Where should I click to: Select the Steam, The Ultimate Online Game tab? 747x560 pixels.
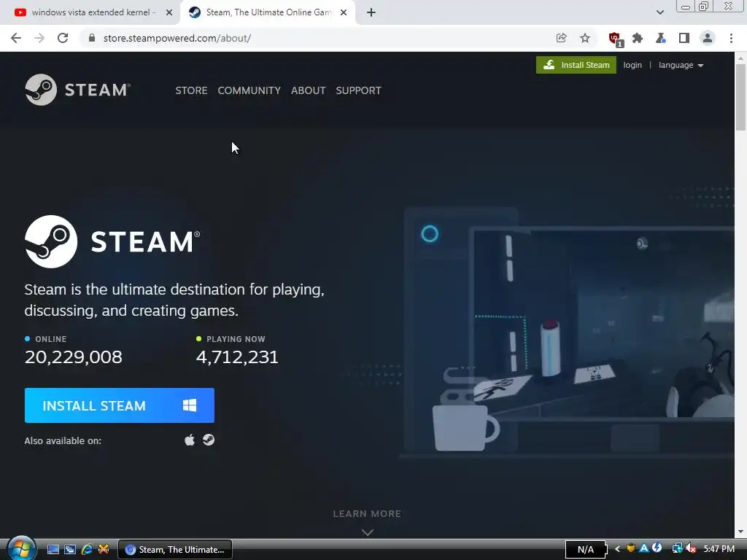268,12
